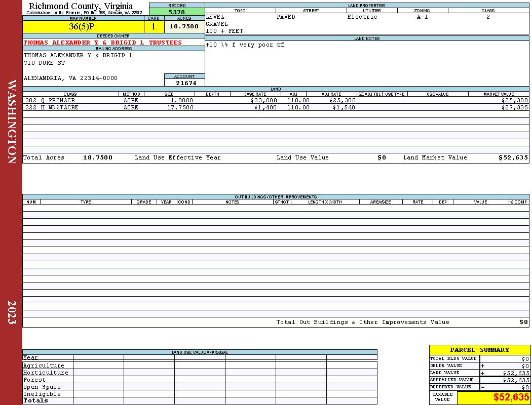The width and height of the screenshot is (532, 405).
Task: Click the LAND USE VALUE APPRAISAL header
Action: point(200,352)
